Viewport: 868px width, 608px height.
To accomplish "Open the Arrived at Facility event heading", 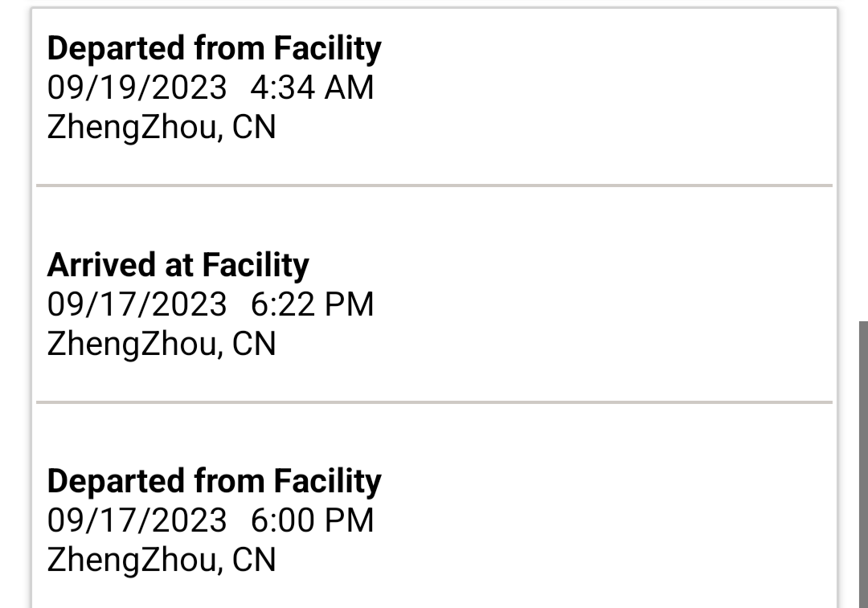I will [x=178, y=265].
